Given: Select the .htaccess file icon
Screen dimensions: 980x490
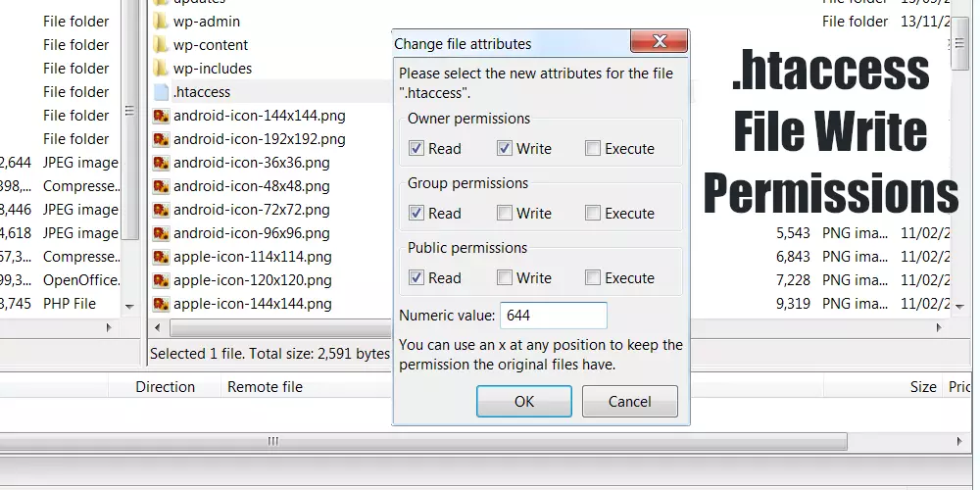Looking at the screenshot, I should click(162, 92).
